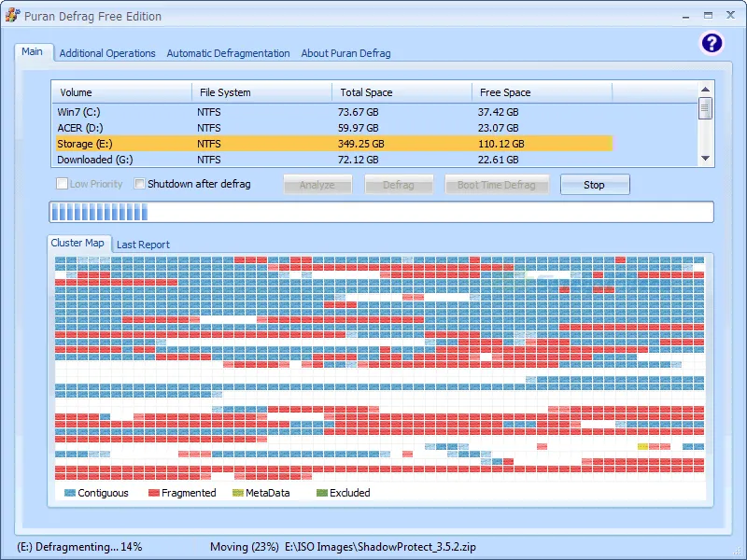Select the Cluster Map tab
This screenshot has height=560, width=747.
(x=78, y=243)
